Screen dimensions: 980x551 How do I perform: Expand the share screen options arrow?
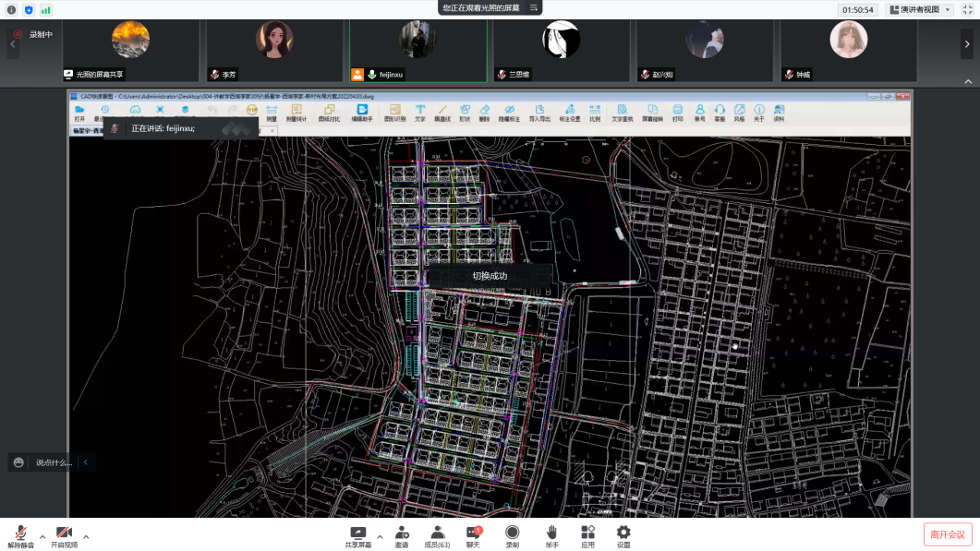pyautogui.click(x=380, y=536)
